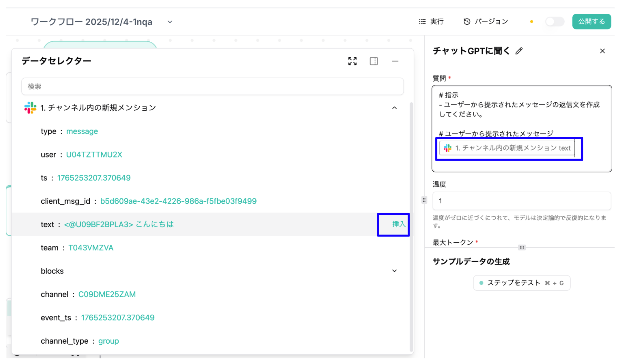Run ステップをテスト
The image size is (633, 364).
pyautogui.click(x=521, y=283)
